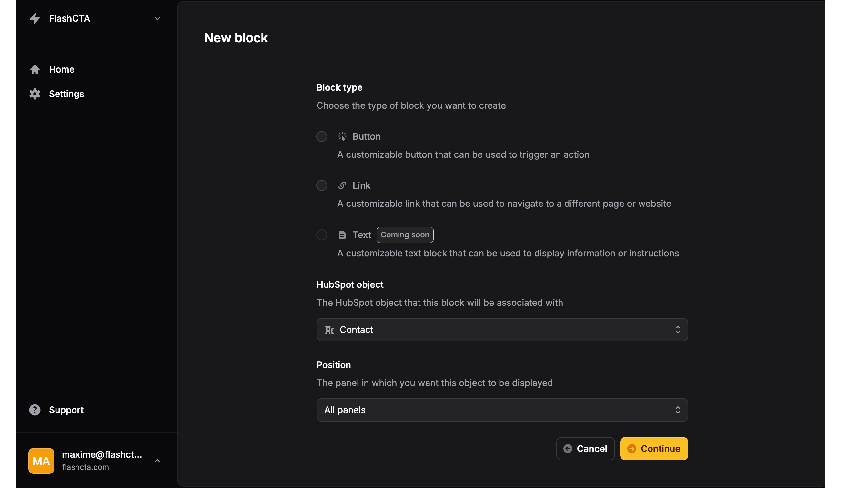Screen dimensions: 868x488
Task: Click the sparkle icon next to Button
Action: [x=342, y=136]
